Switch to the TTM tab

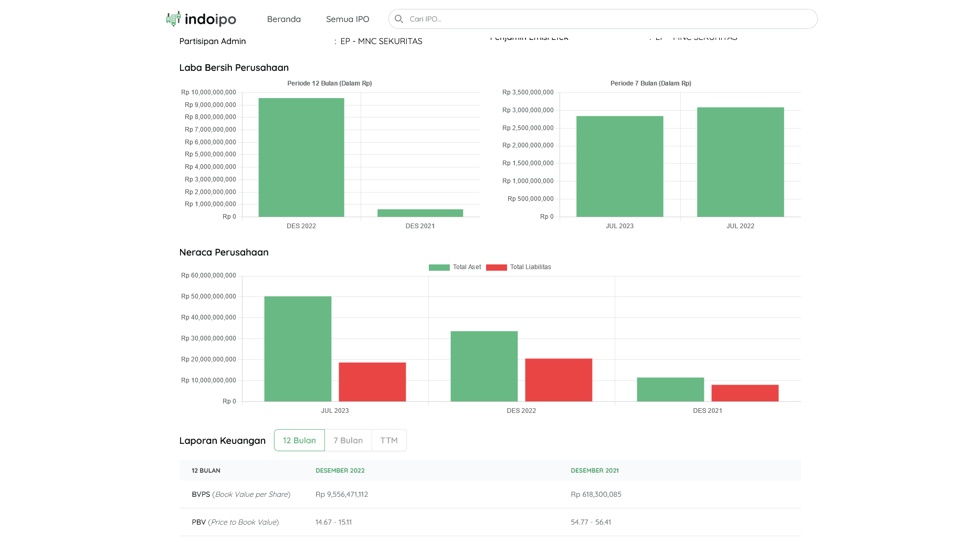(389, 440)
